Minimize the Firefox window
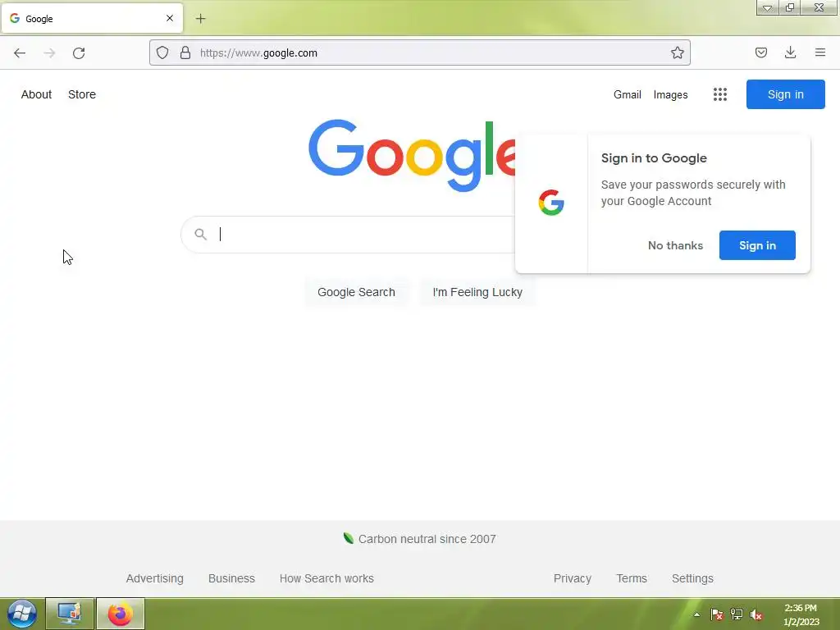840x630 pixels. tap(767, 7)
